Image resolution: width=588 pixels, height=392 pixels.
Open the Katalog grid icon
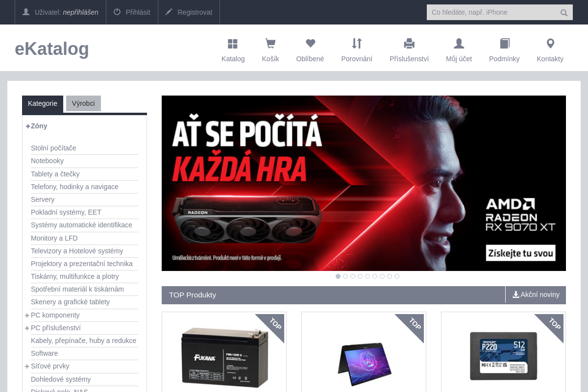233,44
